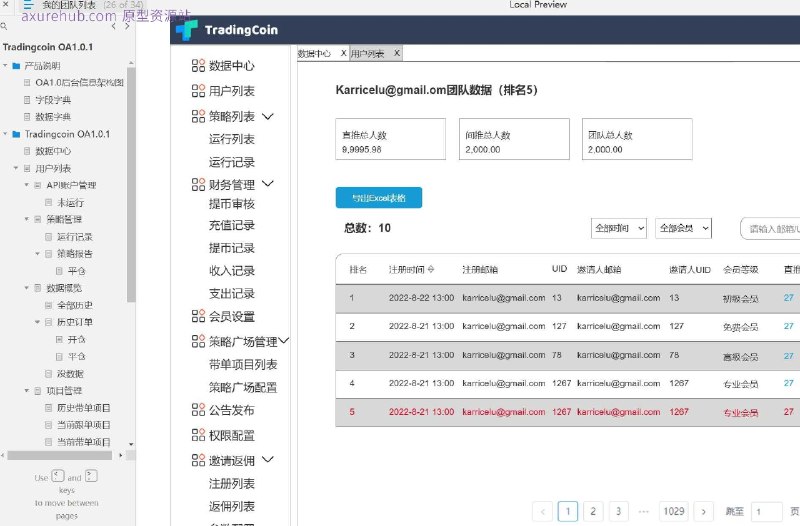Click 直推 link 27 in row 3

point(789,355)
